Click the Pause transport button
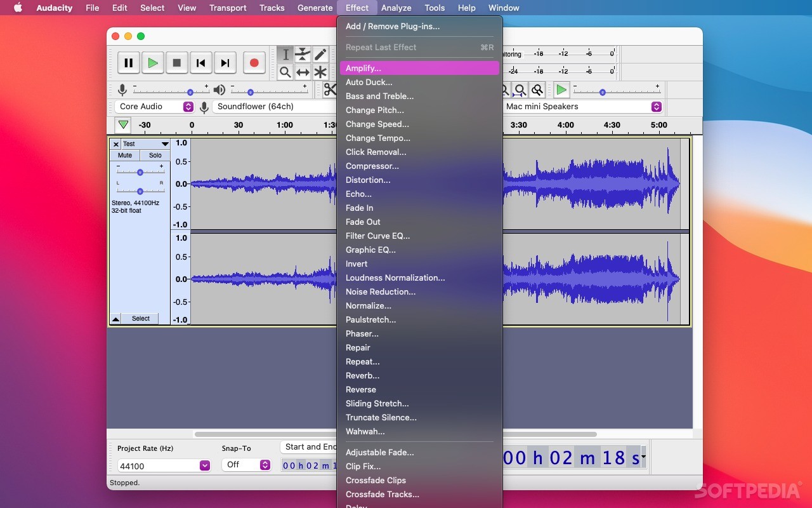 coord(129,63)
